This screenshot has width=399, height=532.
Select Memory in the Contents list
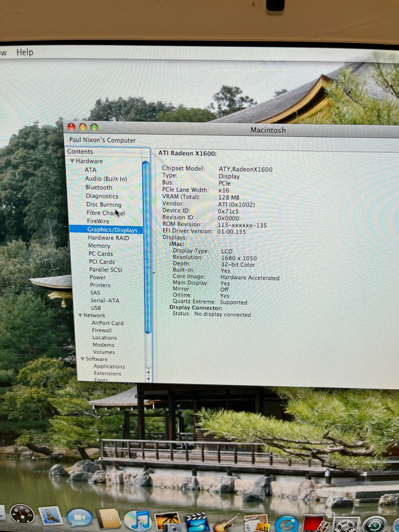point(99,246)
